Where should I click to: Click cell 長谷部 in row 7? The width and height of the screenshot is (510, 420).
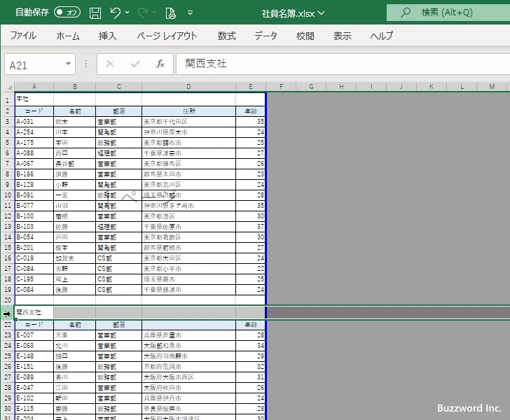(x=75, y=164)
